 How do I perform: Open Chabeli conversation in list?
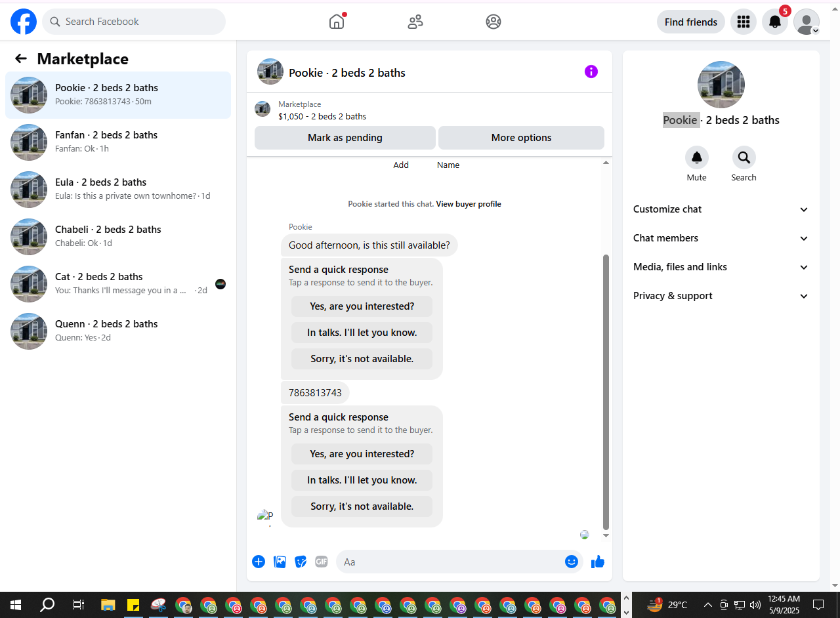click(x=118, y=237)
